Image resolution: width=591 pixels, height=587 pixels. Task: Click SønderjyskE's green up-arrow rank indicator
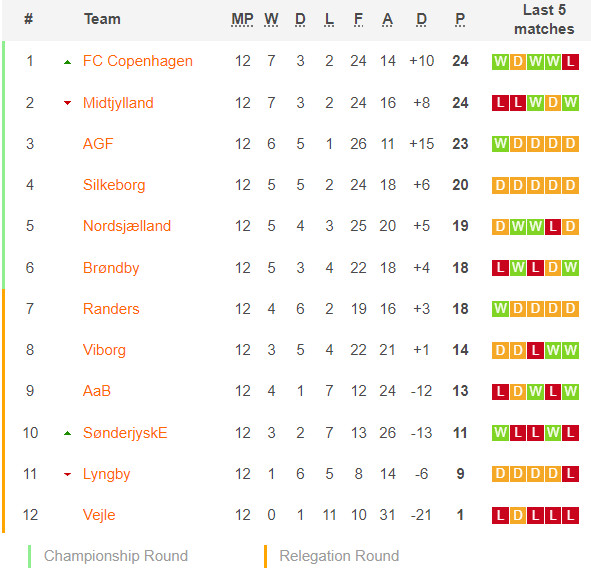point(67,434)
